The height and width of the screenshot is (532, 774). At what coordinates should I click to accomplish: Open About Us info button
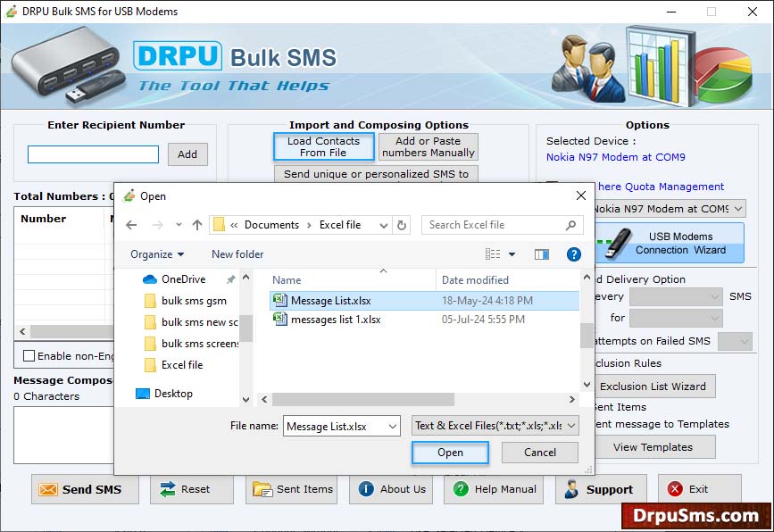tap(391, 489)
